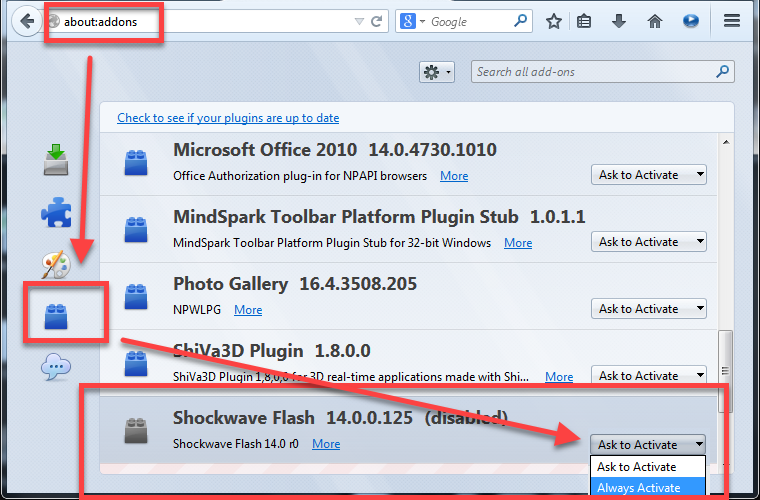Open the Extensions puzzle piece category
Screen dimensions: 760x500
tap(56, 212)
